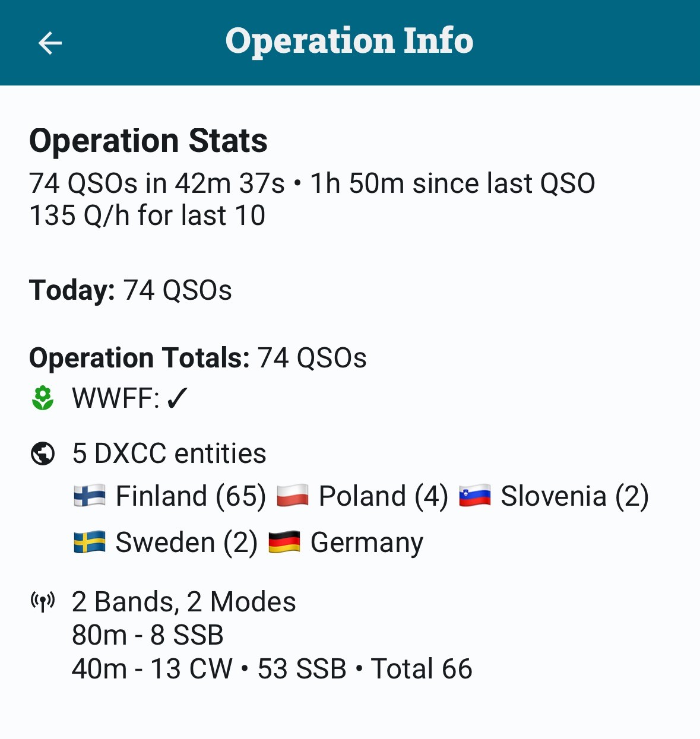Click the WWFF checkmark
The height and width of the screenshot is (739, 700).
(x=177, y=398)
